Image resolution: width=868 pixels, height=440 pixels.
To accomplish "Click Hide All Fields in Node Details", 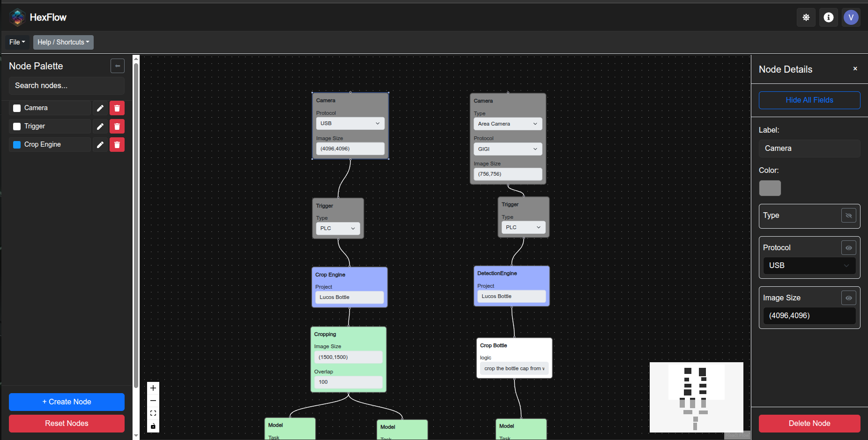I will click(809, 100).
